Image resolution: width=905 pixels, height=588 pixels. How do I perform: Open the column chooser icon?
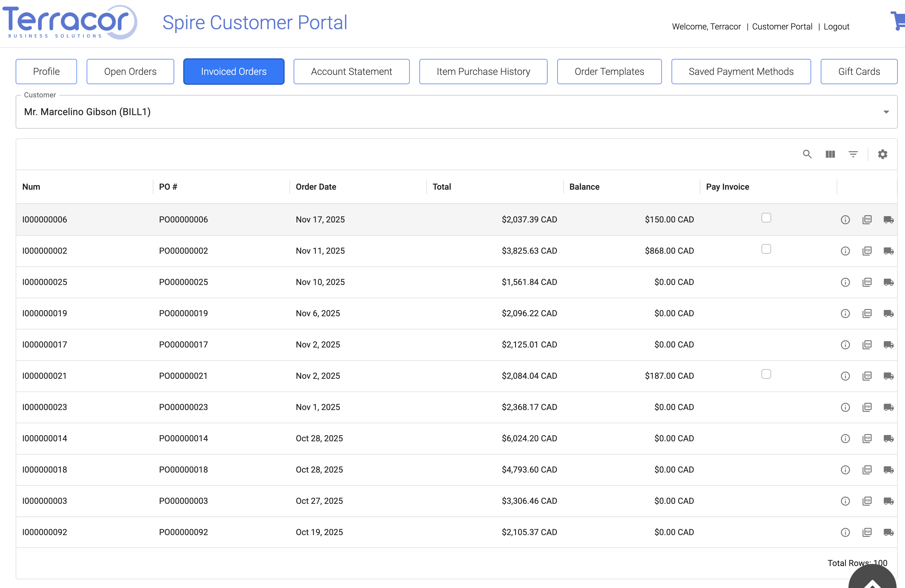[830, 154]
